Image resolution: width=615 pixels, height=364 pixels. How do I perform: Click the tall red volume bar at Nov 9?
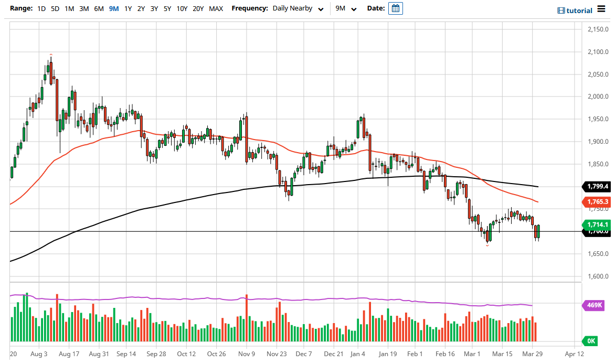point(247,318)
